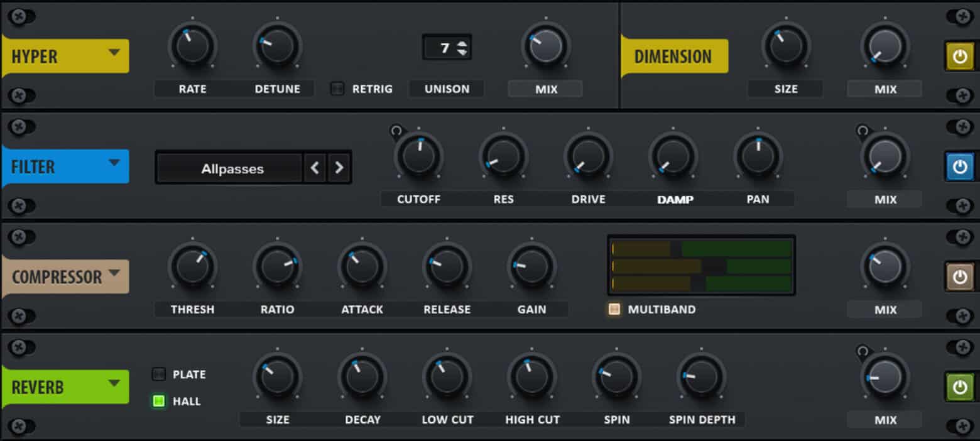Open the Allpasses filter type selector
Image resolution: width=980 pixels, height=441 pixels.
click(229, 168)
